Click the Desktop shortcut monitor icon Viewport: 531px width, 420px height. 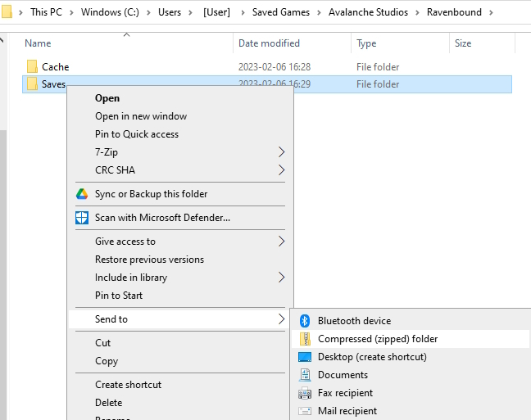pos(305,357)
